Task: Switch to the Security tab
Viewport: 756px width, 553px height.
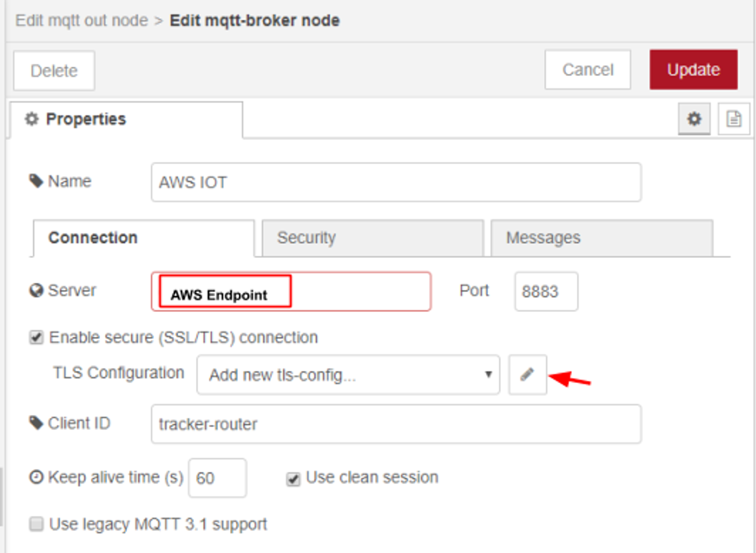Action: click(x=306, y=238)
